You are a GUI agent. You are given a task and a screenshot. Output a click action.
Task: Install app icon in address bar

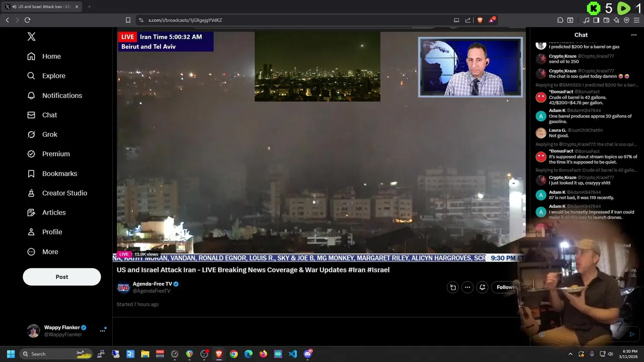click(x=456, y=20)
